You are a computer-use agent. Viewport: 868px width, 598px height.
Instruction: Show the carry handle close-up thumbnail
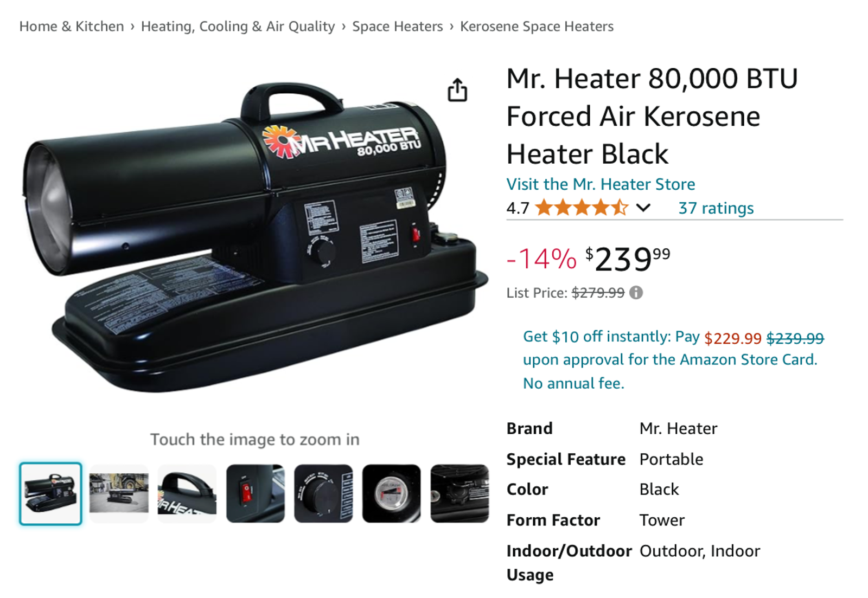pos(187,493)
